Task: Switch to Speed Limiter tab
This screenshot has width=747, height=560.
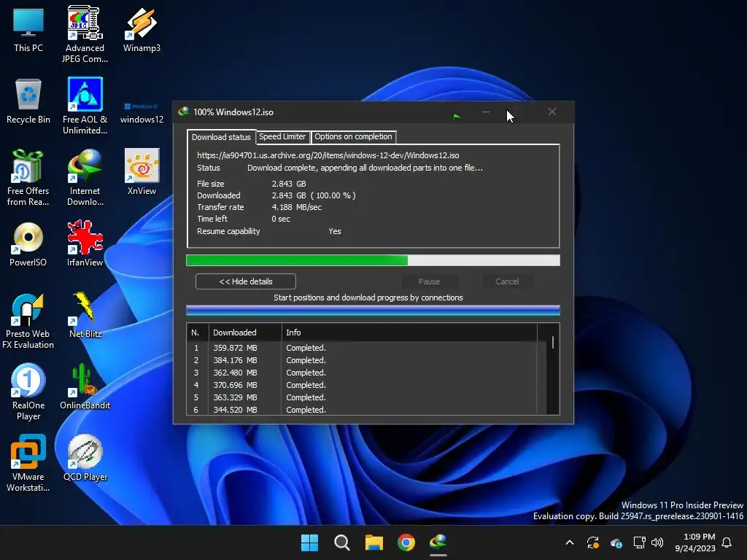Action: pos(282,136)
